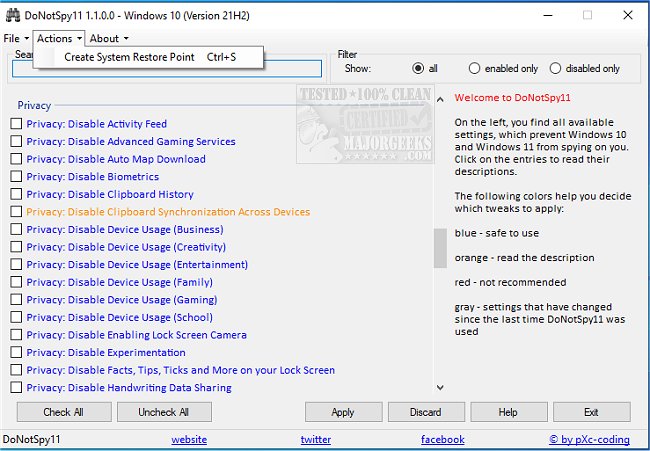Check Disable Device Usage (School) checkbox

(x=16, y=317)
